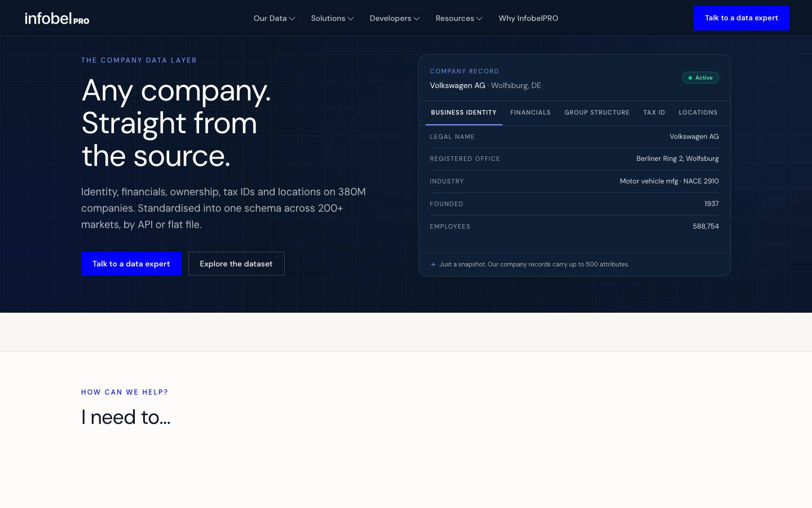Click the founded year 1937
The width and height of the screenshot is (812, 508).
[x=712, y=204]
